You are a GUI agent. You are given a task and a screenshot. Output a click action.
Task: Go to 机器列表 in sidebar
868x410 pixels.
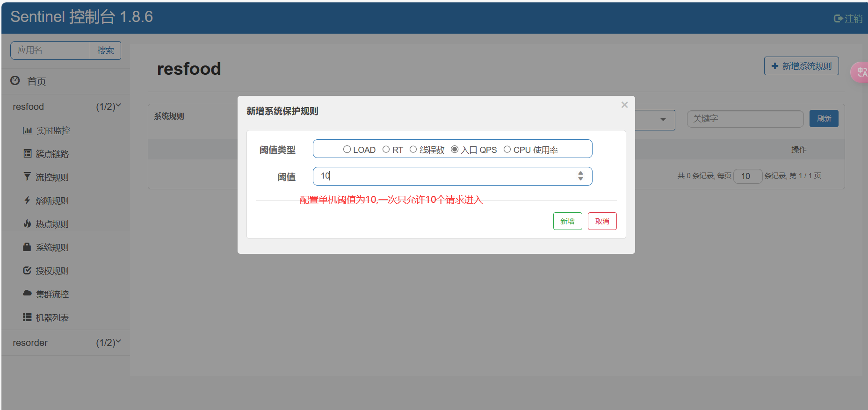pos(52,318)
